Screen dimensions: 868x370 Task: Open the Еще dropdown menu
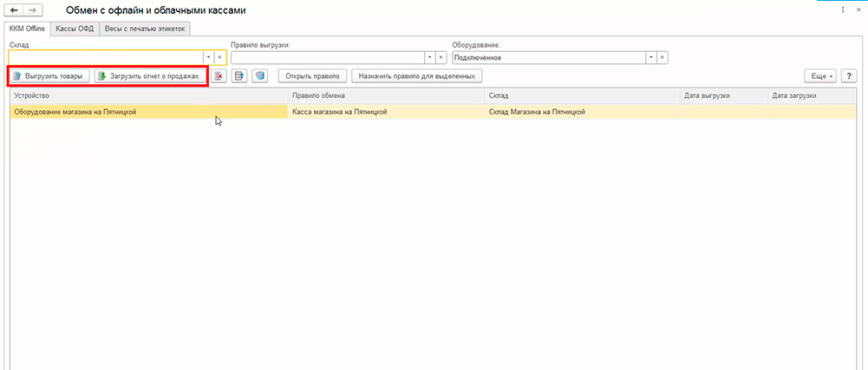pos(822,76)
